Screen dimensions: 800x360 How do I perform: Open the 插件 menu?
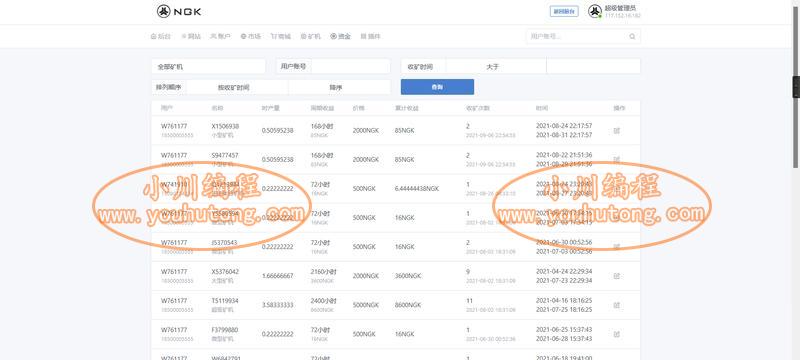point(371,36)
